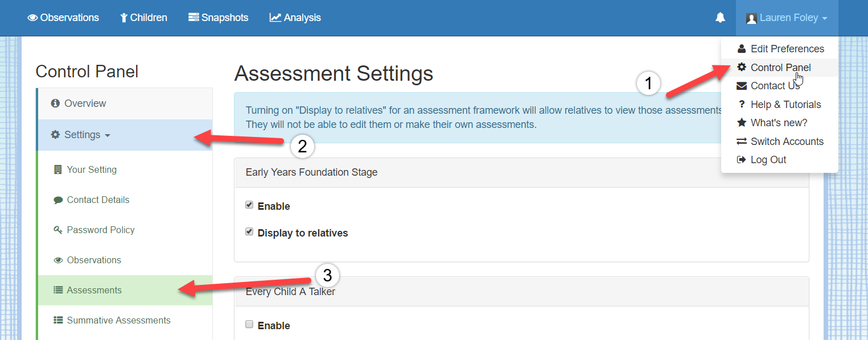868x340 pixels.
Task: Toggle the Display to relatives checkbox
Action: point(249,232)
